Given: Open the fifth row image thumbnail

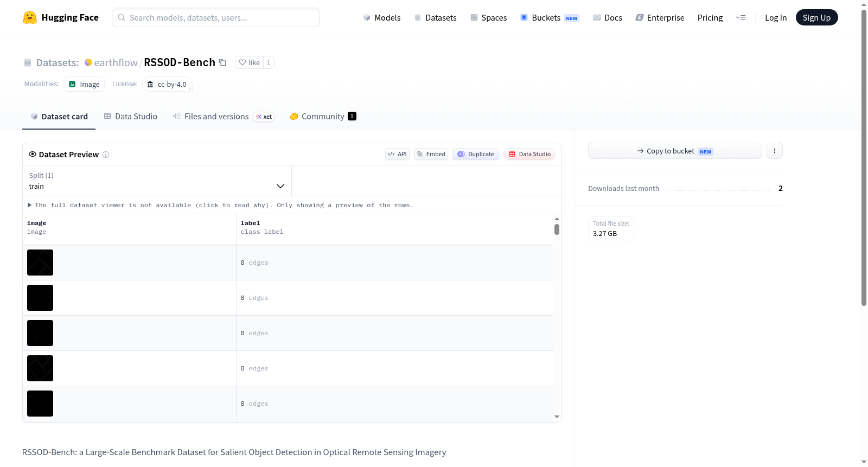Looking at the screenshot, I should 40,404.
